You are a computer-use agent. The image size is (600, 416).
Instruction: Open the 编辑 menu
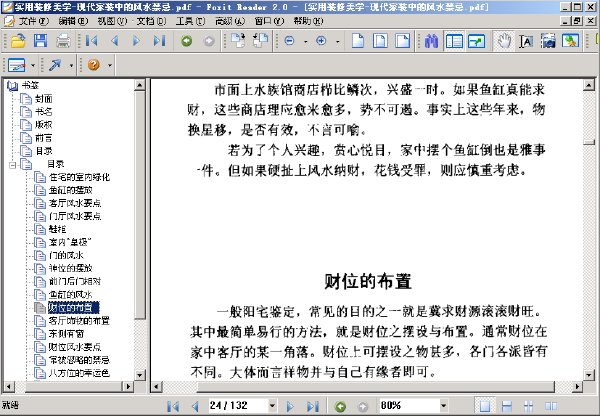[73, 21]
